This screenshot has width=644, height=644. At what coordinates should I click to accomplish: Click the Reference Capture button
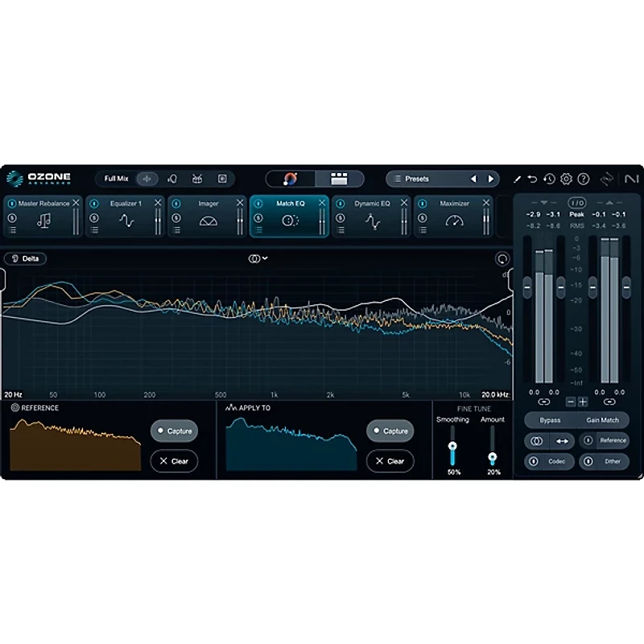click(174, 431)
